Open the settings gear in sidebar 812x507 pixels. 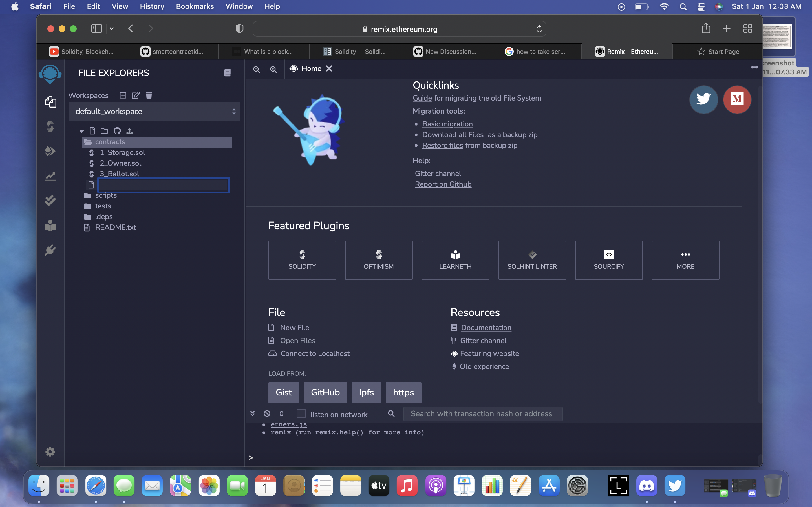coord(50,452)
